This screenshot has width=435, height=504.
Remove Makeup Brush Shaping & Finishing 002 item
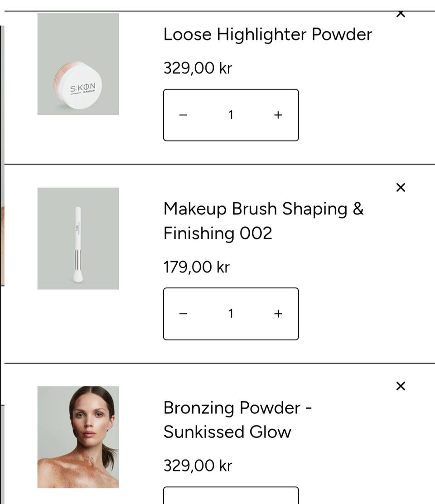point(401,188)
